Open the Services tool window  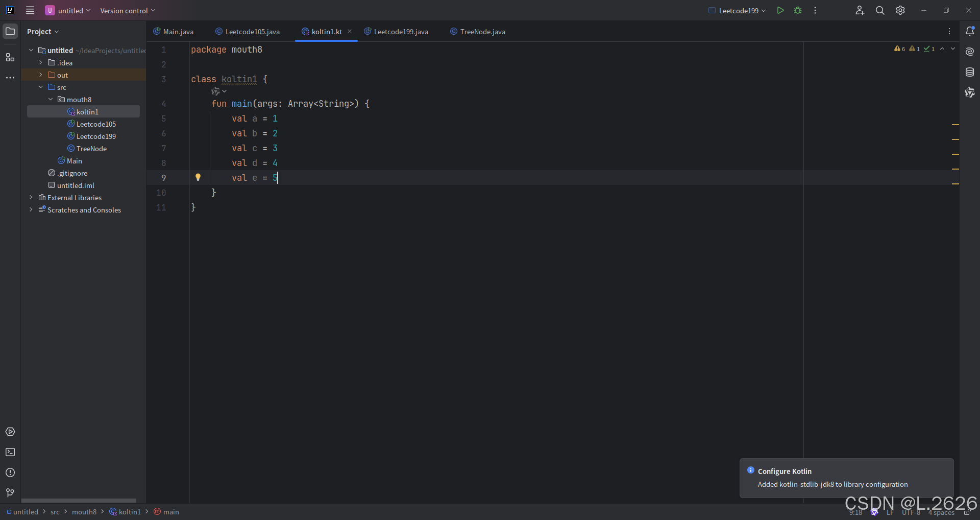tap(10, 432)
